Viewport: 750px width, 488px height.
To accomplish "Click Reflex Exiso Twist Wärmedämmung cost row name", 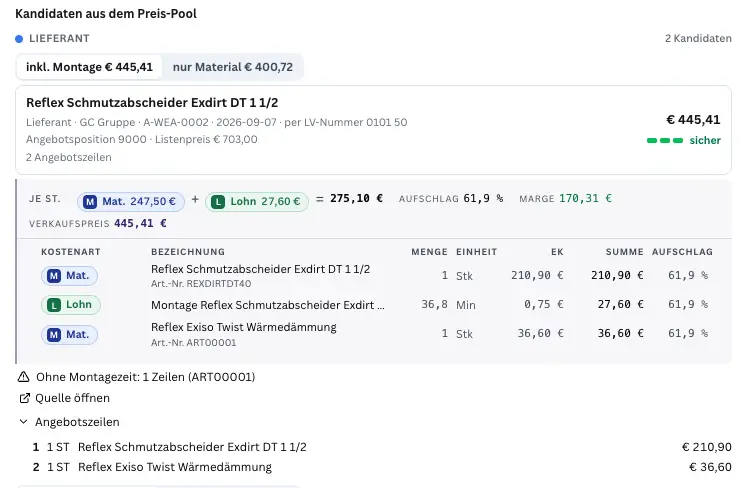I will pos(244,327).
